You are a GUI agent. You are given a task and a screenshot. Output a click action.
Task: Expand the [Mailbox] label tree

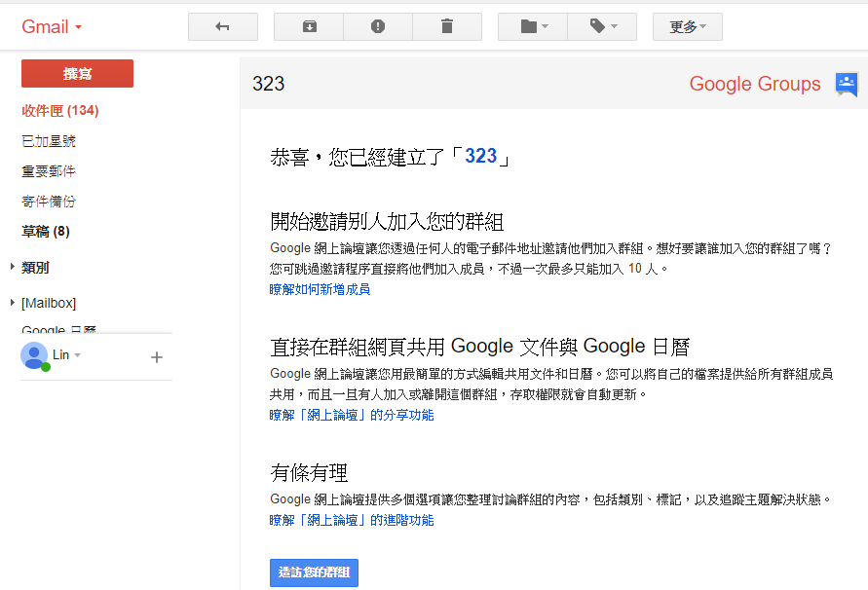tap(13, 302)
